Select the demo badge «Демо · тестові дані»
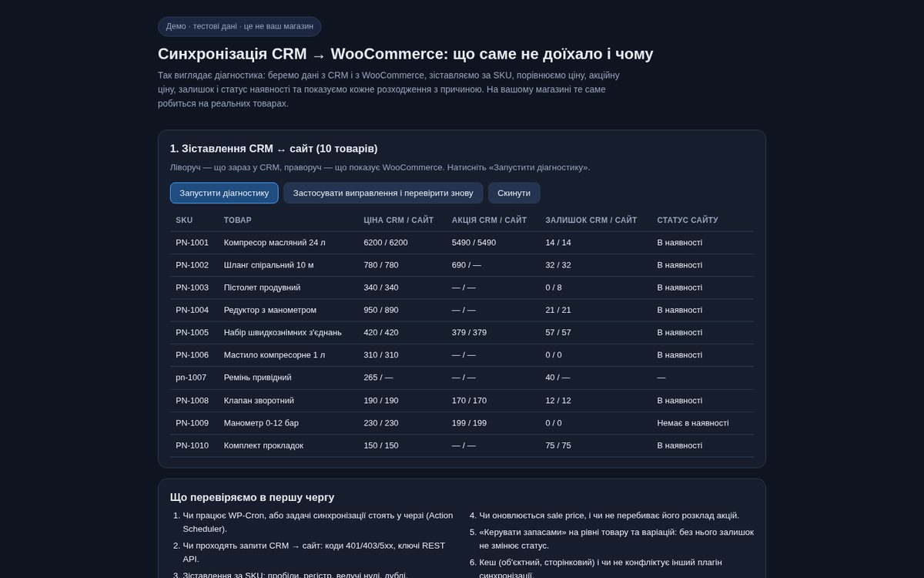Viewport: 924px width, 578px height. [x=239, y=26]
